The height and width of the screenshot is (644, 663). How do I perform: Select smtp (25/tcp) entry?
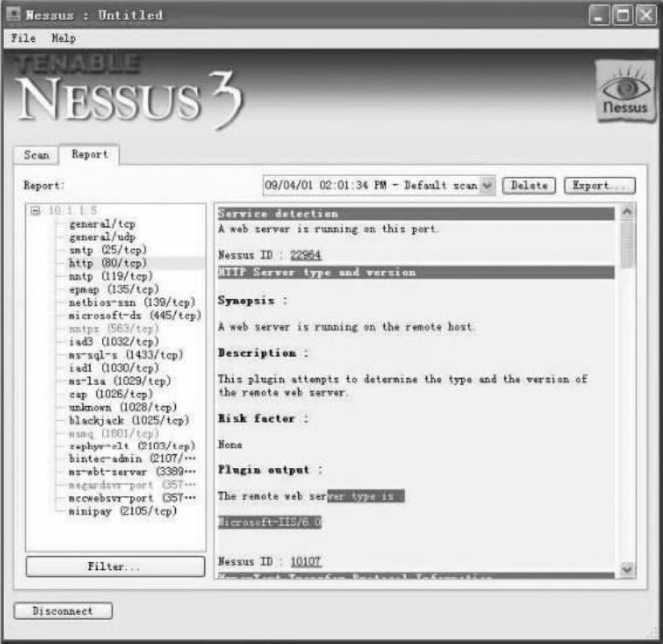[x=108, y=250]
